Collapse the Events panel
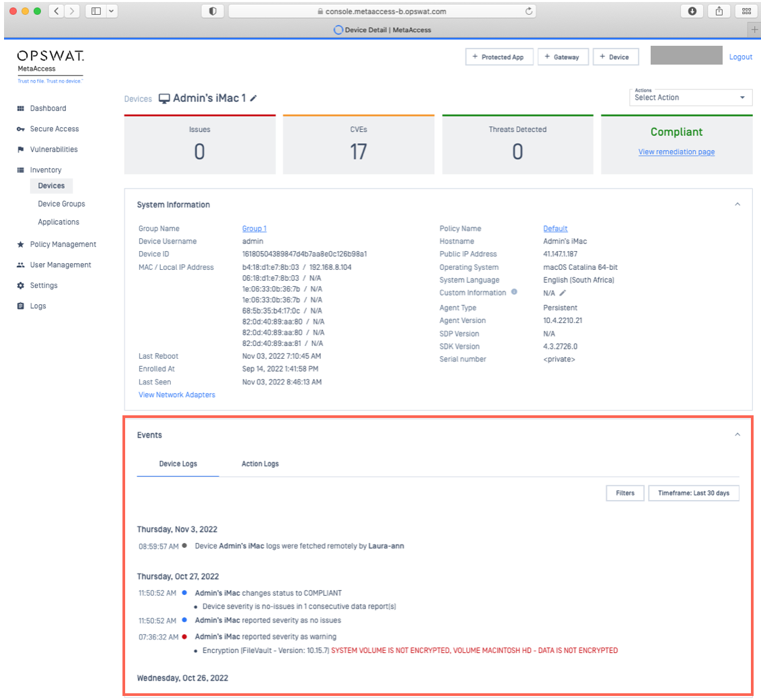 (737, 434)
